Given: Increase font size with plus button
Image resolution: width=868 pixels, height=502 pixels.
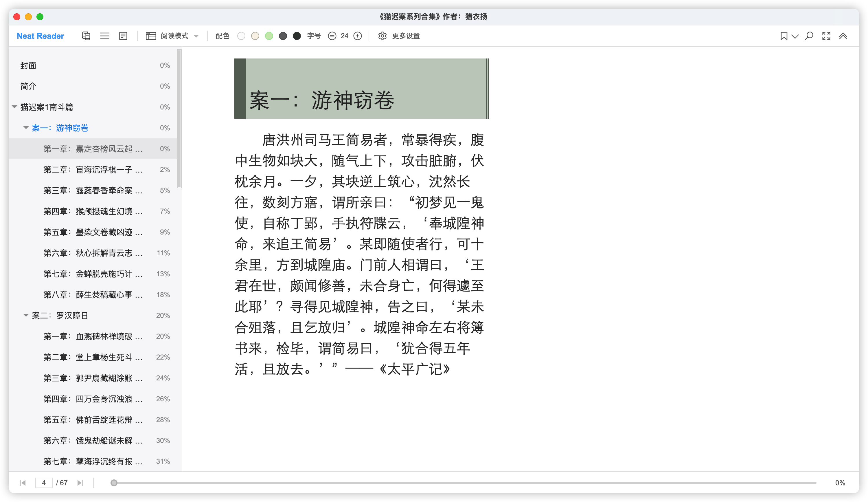Looking at the screenshot, I should click(358, 36).
